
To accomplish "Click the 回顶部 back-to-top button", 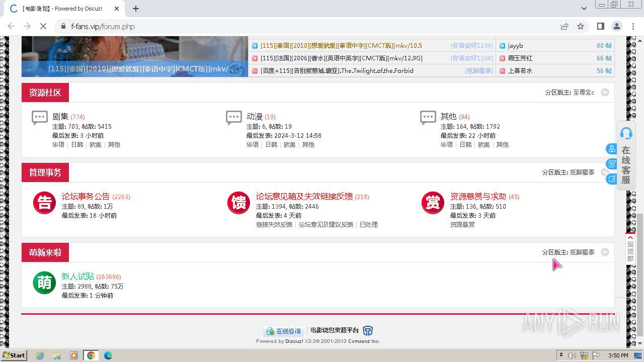I will [630, 248].
